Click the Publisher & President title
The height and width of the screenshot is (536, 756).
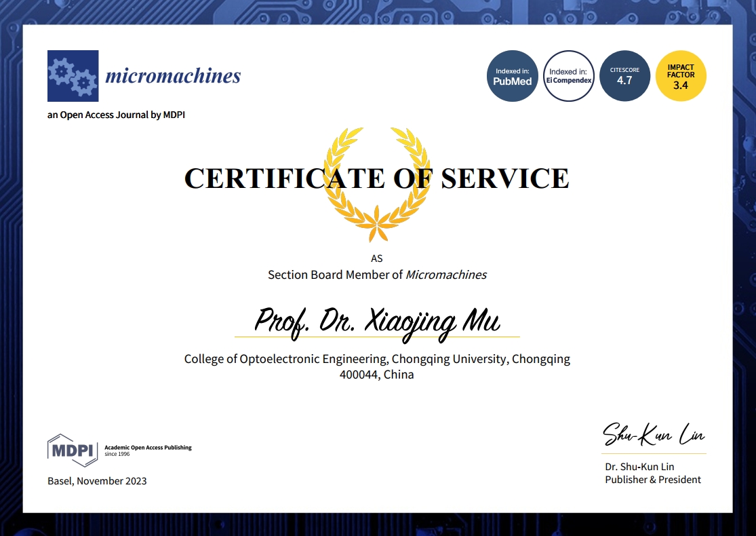pyautogui.click(x=653, y=480)
